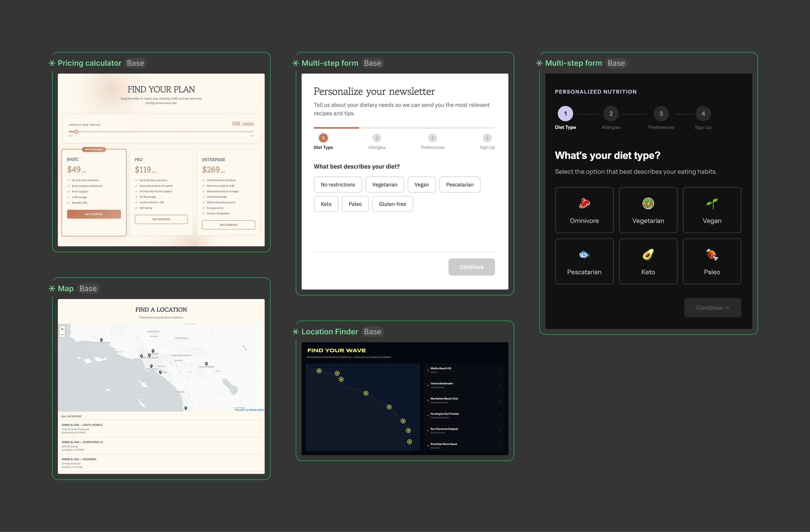This screenshot has width=810, height=532.
Task: Toggle the Keto chip in newsletter form
Action: pos(326,204)
